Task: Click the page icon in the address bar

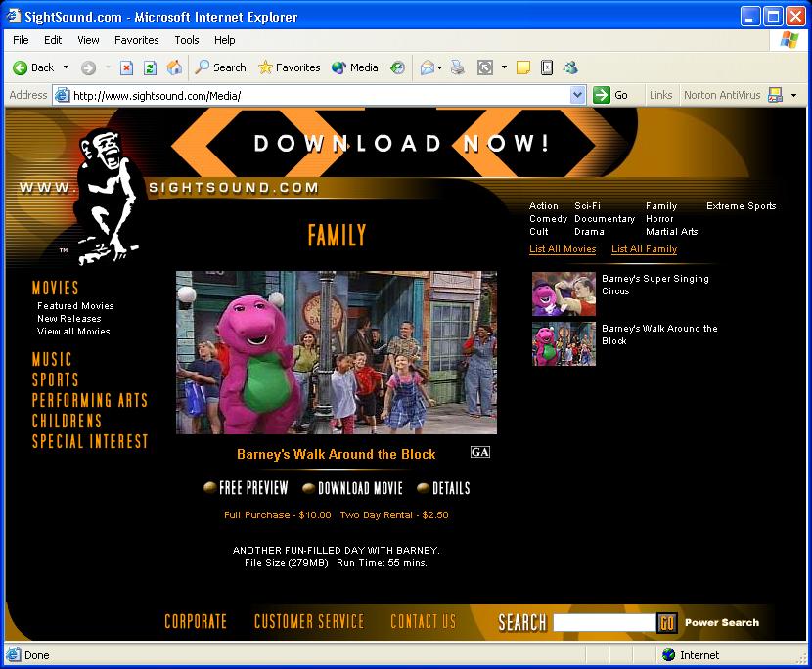Action: (x=63, y=95)
